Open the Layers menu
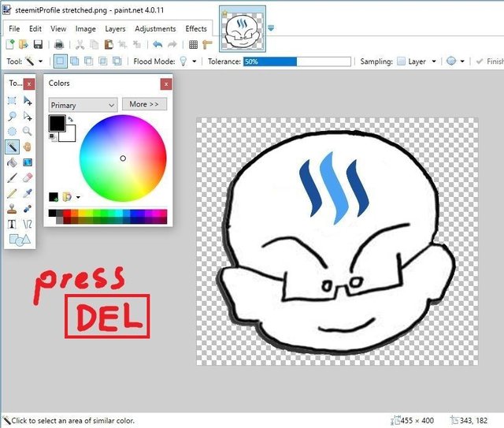Image resolution: width=504 pixels, height=428 pixels. (115, 28)
